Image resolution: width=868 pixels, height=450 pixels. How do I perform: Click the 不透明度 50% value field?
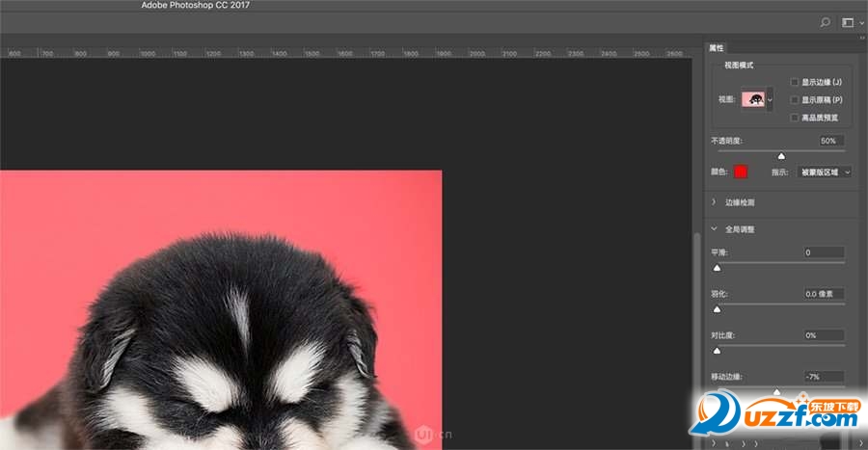click(x=832, y=141)
